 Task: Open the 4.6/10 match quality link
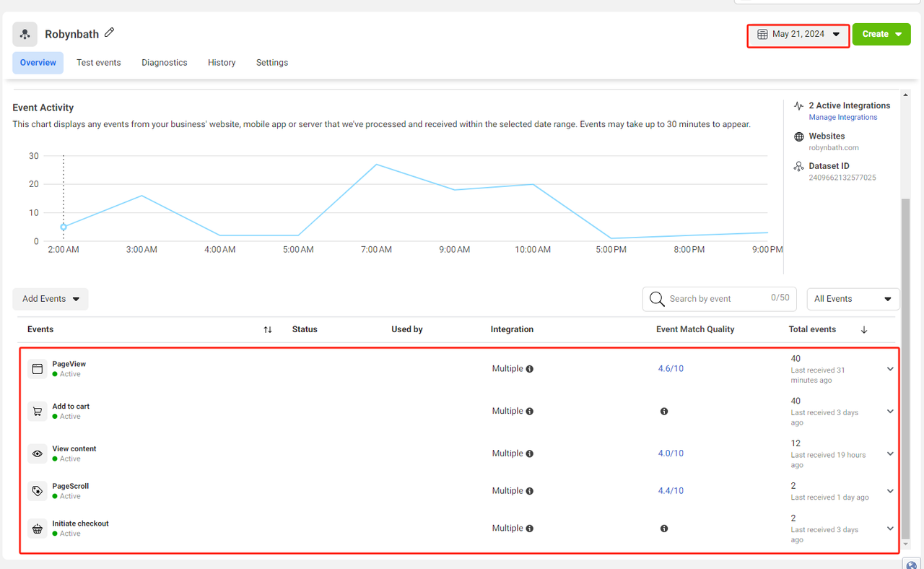click(671, 369)
